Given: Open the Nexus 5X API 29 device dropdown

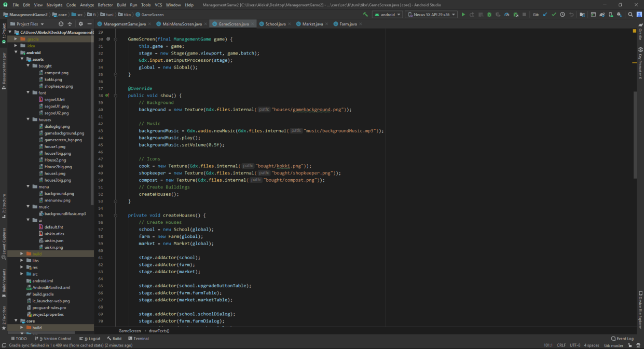Looking at the screenshot, I should [431, 15].
